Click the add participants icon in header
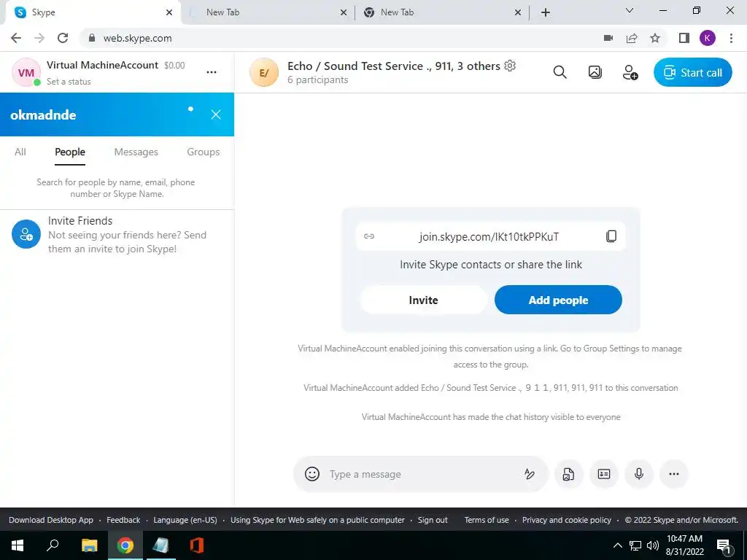This screenshot has height=560, width=747. pyautogui.click(x=630, y=72)
